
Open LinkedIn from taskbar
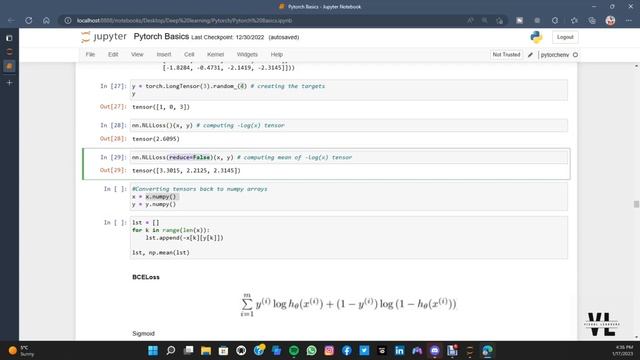pos(399,351)
